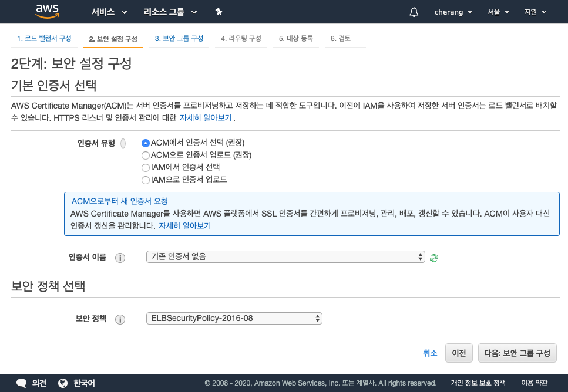
Task: Open the ELBSecurityPolicy-2016-08 dropdown
Action: [x=234, y=318]
